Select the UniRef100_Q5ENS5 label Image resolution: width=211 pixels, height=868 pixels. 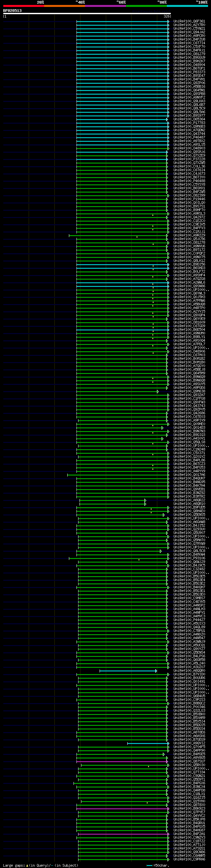click(x=189, y=515)
